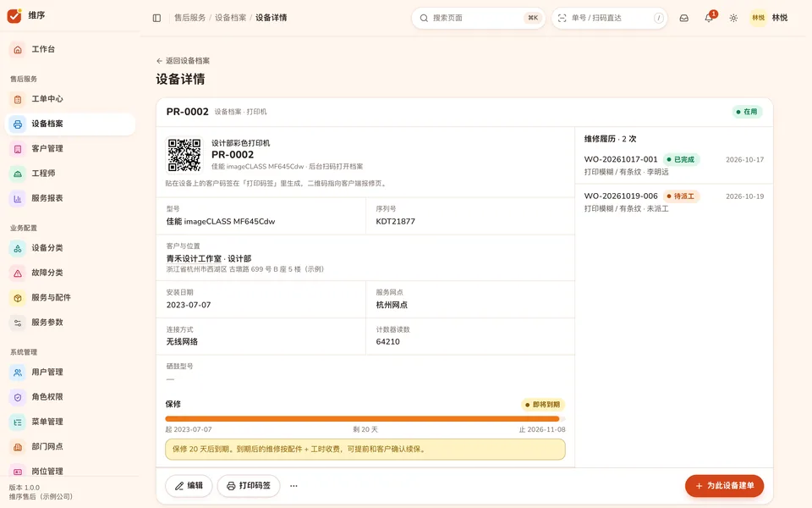812x508 pixels.
Task: Open 林悦 user name menu
Action: click(x=780, y=18)
